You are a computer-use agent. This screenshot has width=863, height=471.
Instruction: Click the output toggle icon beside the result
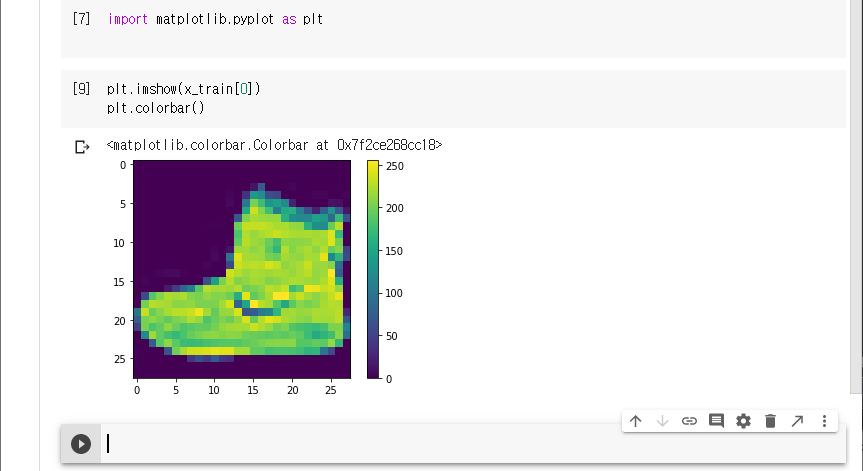pyautogui.click(x=82, y=147)
